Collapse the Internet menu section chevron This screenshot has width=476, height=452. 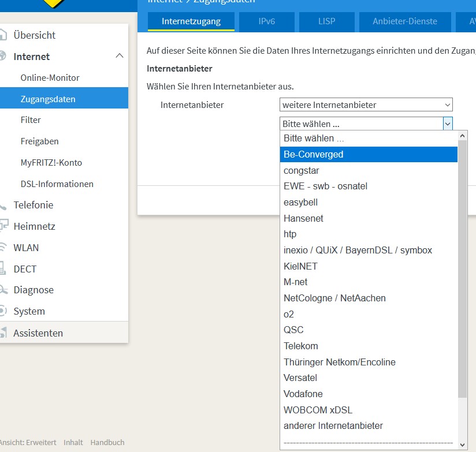tap(120, 56)
